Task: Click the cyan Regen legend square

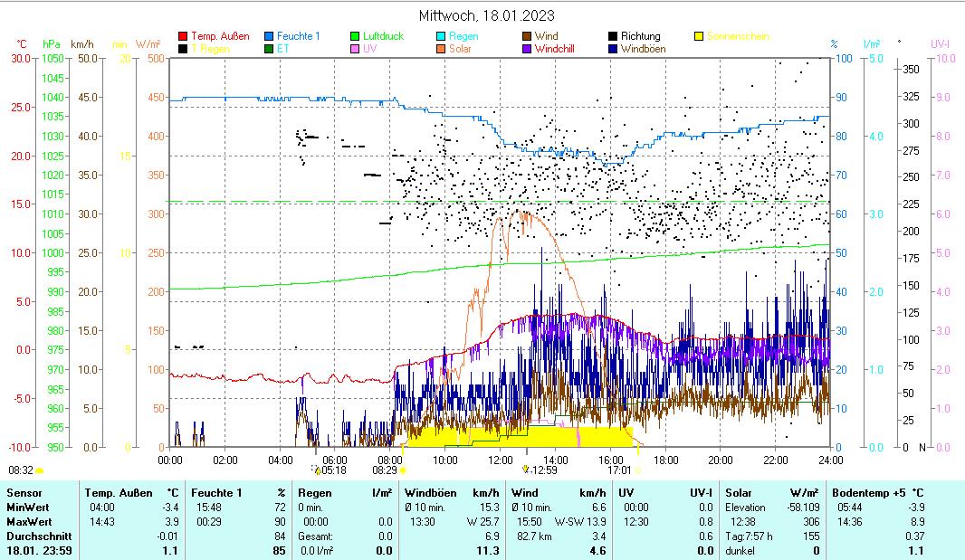Action: 442,36
